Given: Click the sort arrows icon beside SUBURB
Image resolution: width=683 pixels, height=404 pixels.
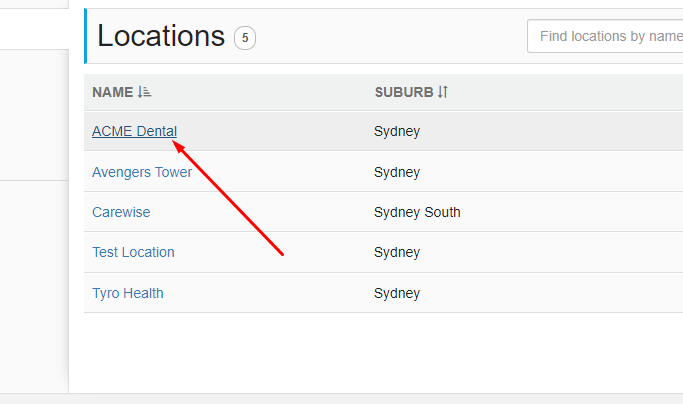Looking at the screenshot, I should (x=443, y=92).
